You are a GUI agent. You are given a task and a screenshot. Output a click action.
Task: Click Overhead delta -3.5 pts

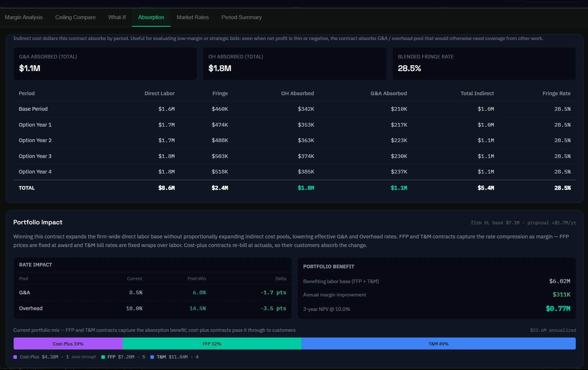point(273,308)
